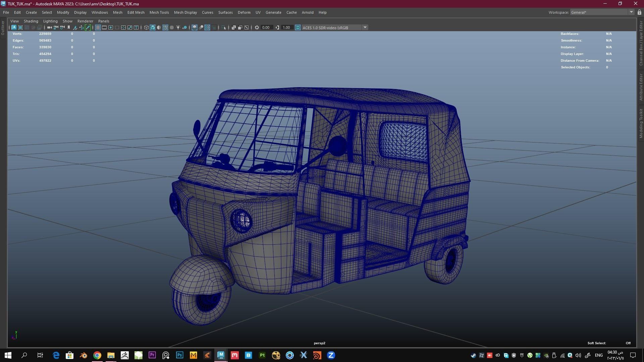Click the Verts count 229859

pos(45,34)
